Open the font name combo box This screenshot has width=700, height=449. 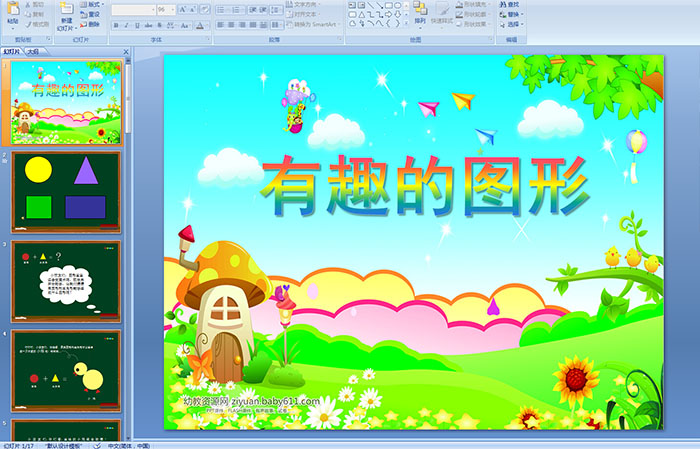point(133,9)
